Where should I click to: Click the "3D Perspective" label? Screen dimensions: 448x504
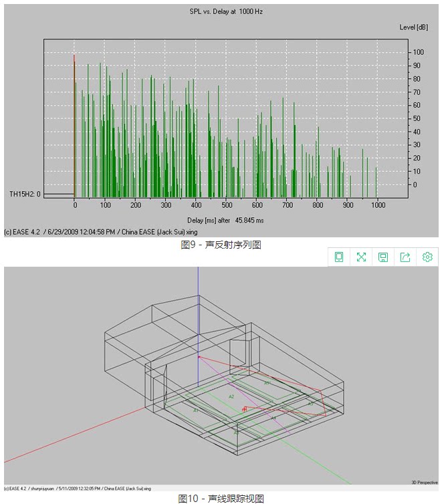[x=425, y=483]
